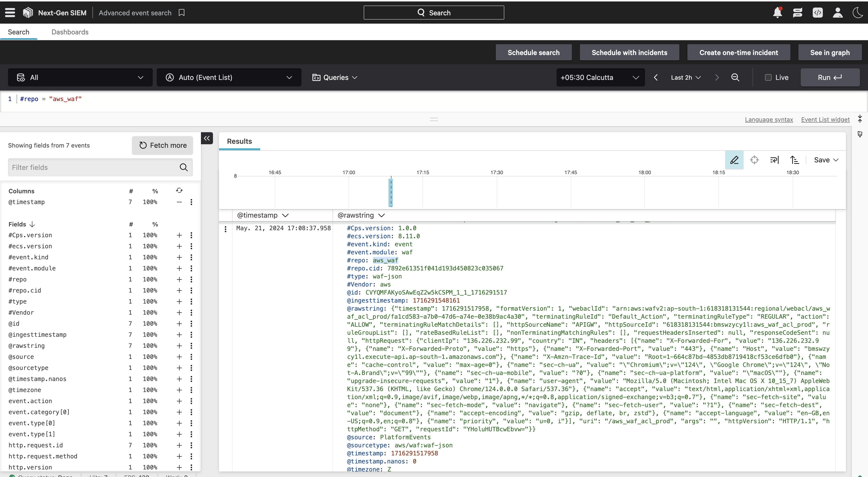Add #event.kind field as column
The image size is (868, 477).
[179, 257]
